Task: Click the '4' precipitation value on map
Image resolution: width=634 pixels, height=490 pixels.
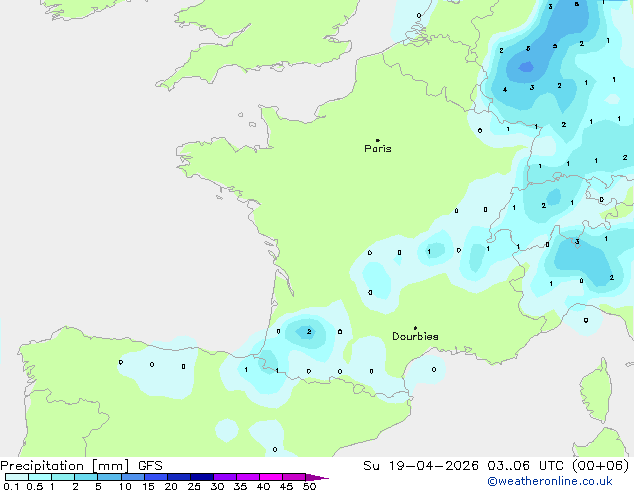Action: (505, 90)
